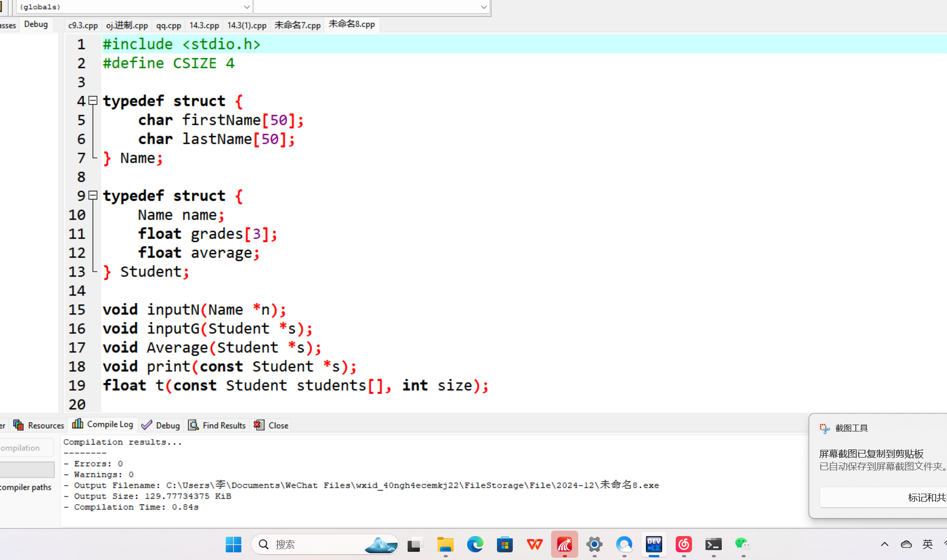
Task: Collapse the Student struct fold marker
Action: 93,195
